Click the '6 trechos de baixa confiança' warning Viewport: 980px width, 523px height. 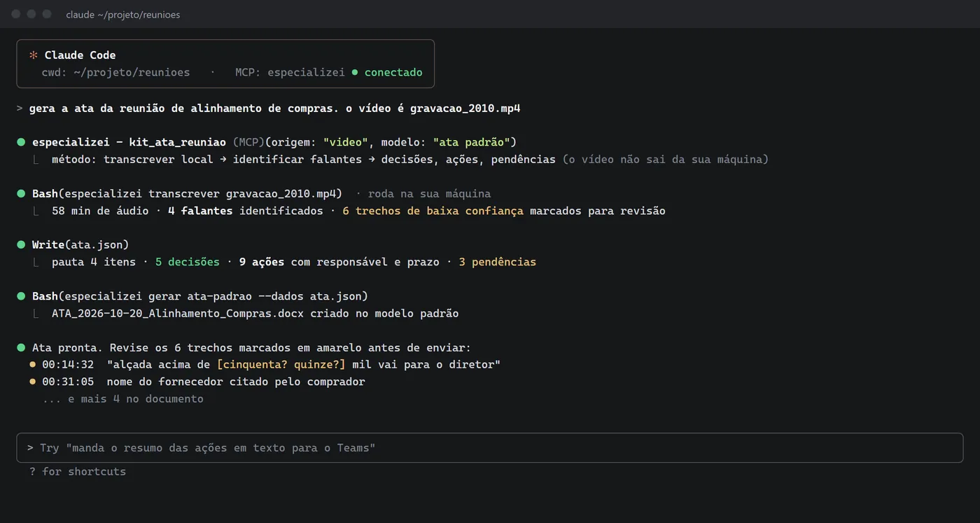[x=433, y=211]
